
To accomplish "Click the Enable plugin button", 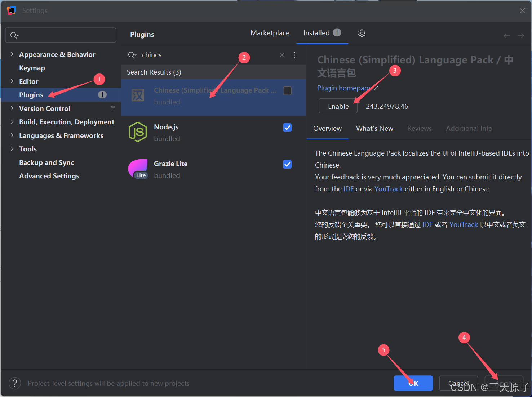I will coord(338,106).
